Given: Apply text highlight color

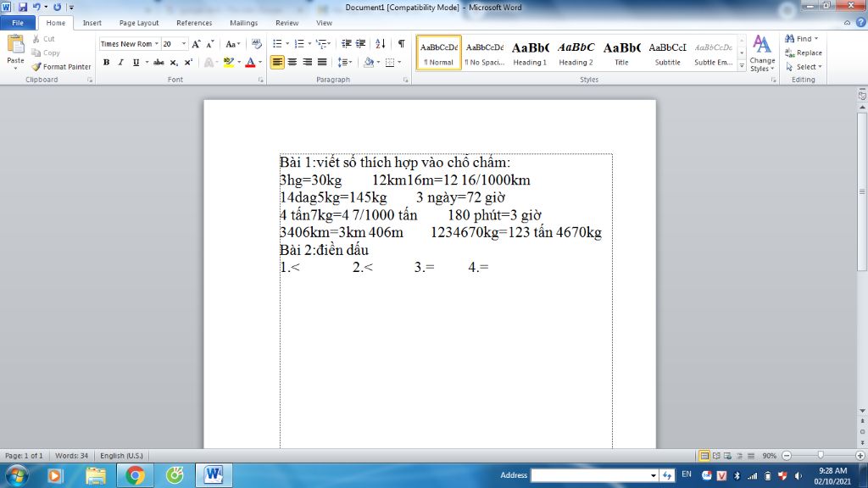Looking at the screenshot, I should (229, 62).
